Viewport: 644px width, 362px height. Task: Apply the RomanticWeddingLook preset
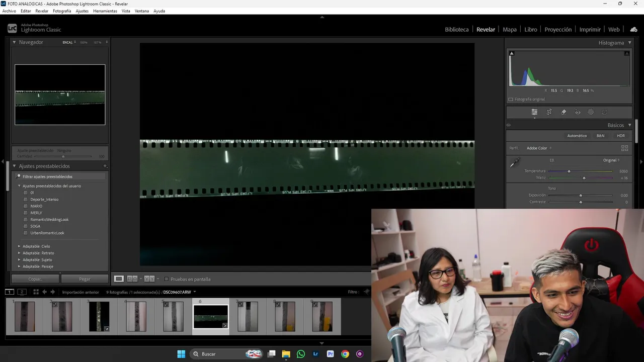tap(49, 220)
